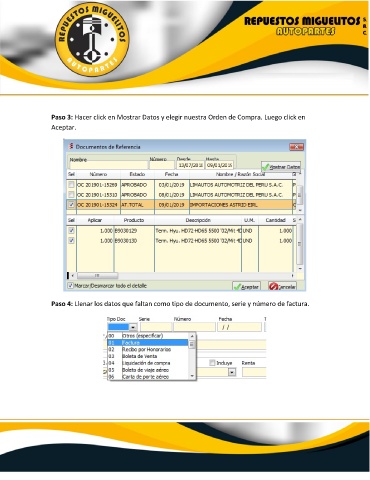
Task: Click the red Cancelar button icon
Action: click(273, 286)
